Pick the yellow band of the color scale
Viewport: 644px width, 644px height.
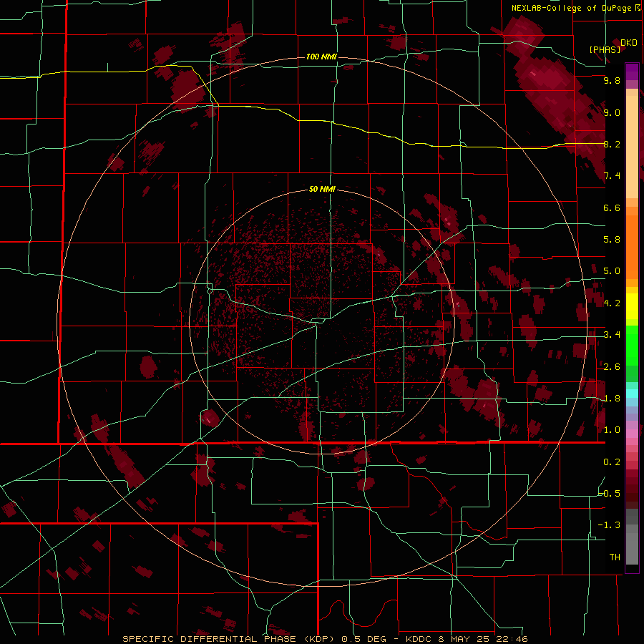pyautogui.click(x=632, y=306)
